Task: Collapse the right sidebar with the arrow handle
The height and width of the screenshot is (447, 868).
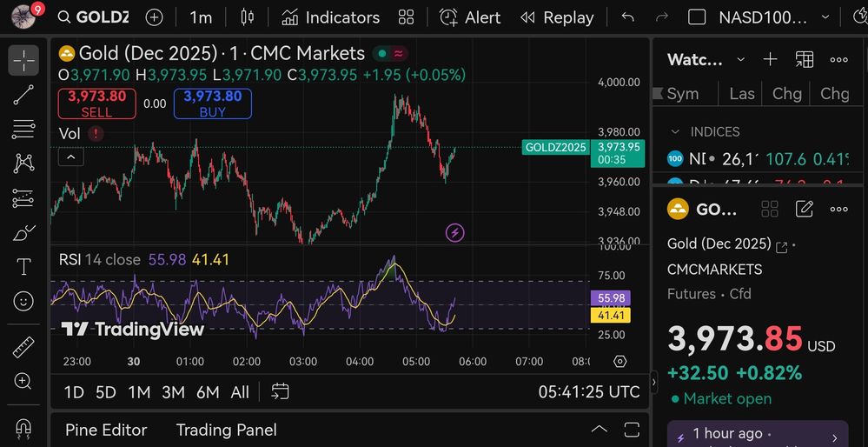Action: coord(654,382)
